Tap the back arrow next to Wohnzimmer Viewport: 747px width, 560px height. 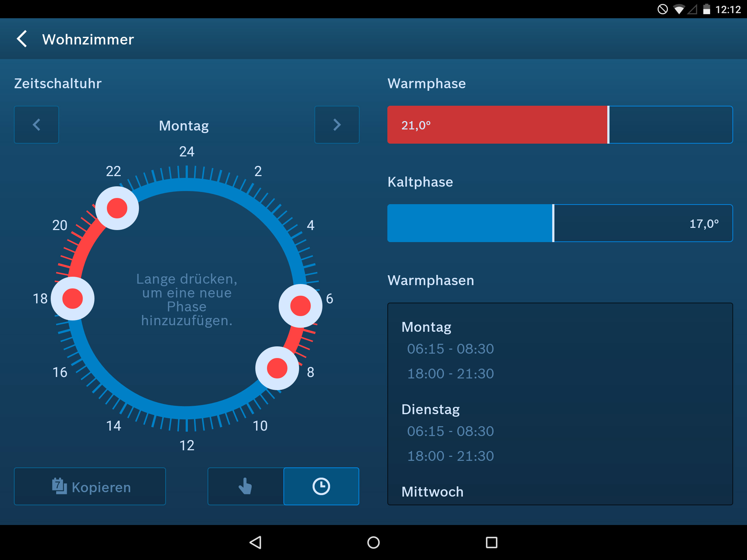22,39
